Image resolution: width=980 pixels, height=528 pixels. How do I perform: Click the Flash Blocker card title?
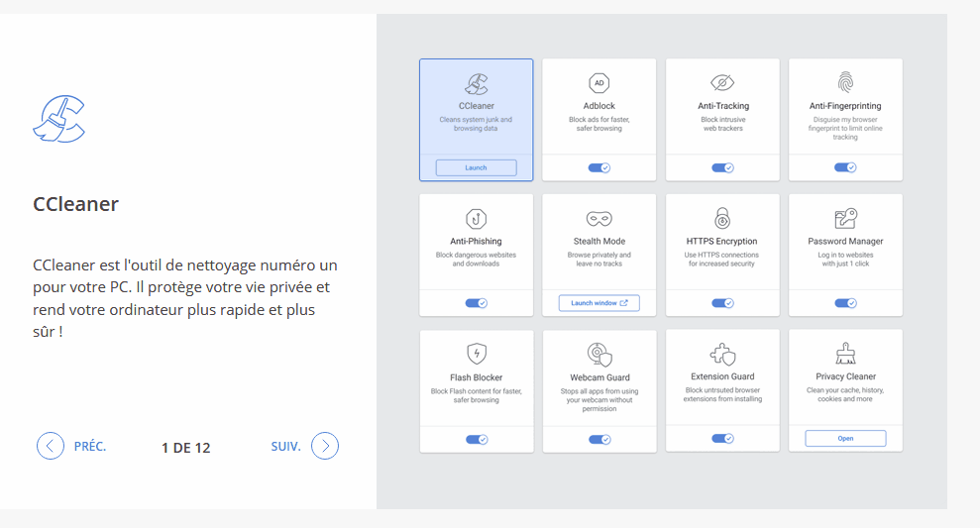coord(477,377)
